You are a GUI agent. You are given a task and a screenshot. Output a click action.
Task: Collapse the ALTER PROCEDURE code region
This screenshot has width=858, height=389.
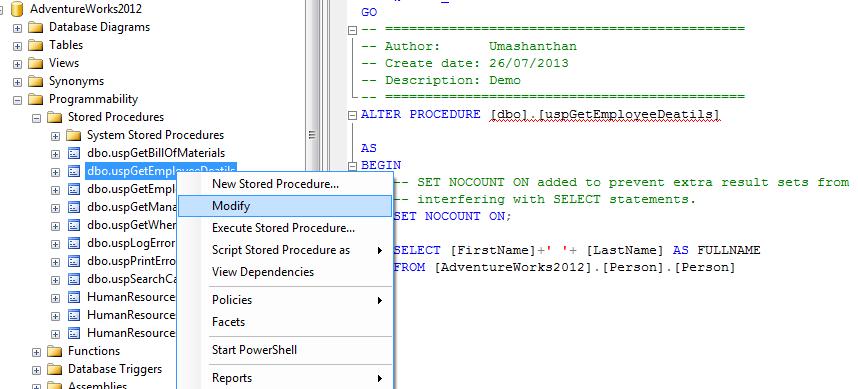click(353, 115)
